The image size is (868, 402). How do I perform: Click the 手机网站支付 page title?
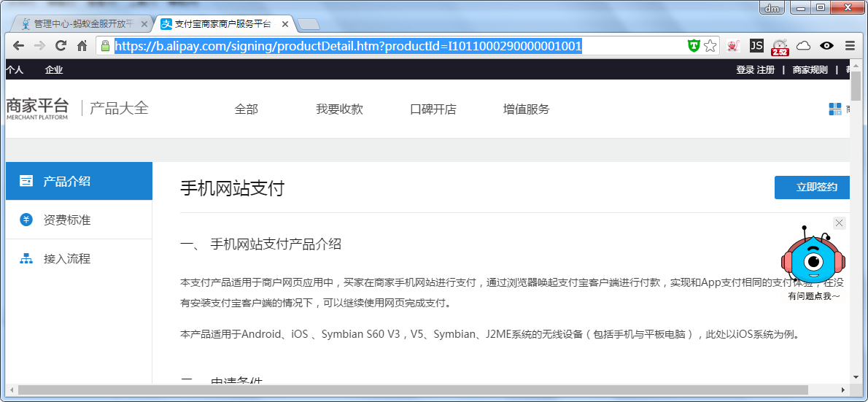click(232, 188)
